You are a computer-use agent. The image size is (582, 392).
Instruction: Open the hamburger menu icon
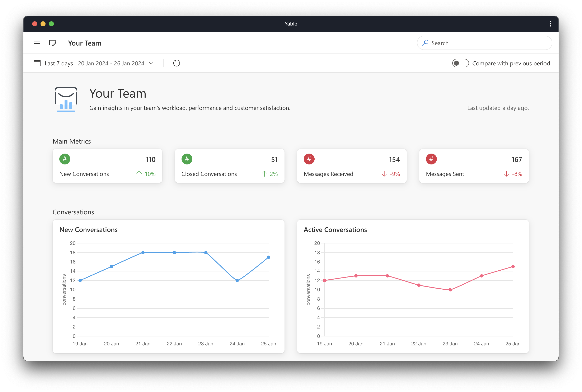(x=37, y=43)
